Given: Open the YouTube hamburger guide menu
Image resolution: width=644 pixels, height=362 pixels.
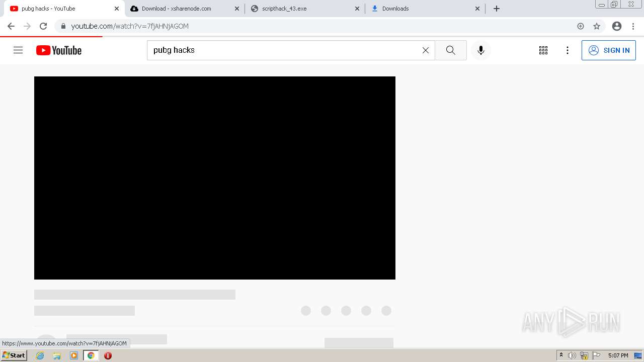Looking at the screenshot, I should click(x=18, y=50).
